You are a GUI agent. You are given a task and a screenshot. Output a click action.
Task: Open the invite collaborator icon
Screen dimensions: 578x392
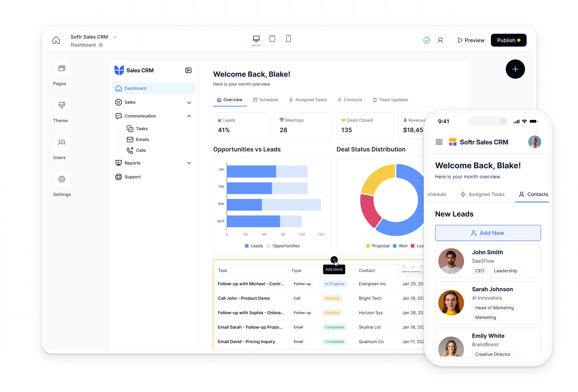point(440,40)
